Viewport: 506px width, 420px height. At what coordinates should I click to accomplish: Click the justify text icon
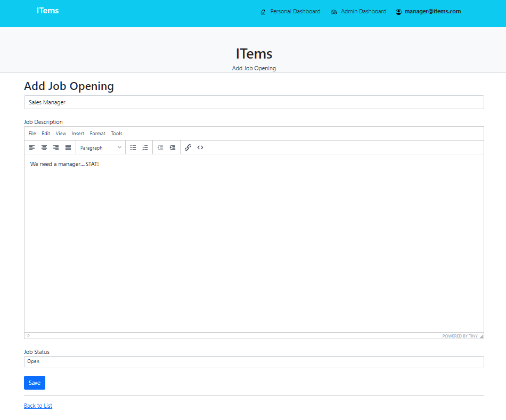tap(68, 147)
